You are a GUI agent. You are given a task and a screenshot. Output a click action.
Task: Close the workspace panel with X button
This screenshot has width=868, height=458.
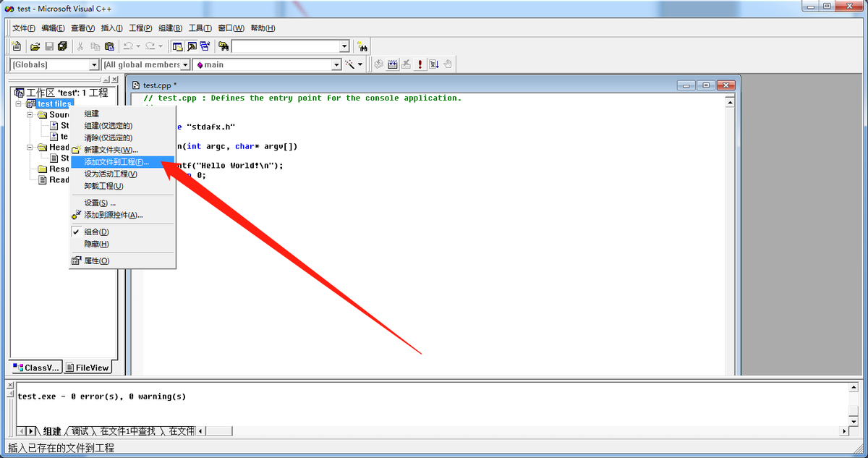(x=114, y=79)
